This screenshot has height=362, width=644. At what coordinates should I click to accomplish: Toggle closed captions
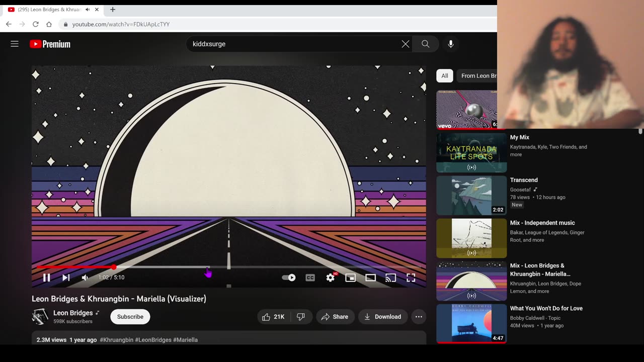click(310, 278)
